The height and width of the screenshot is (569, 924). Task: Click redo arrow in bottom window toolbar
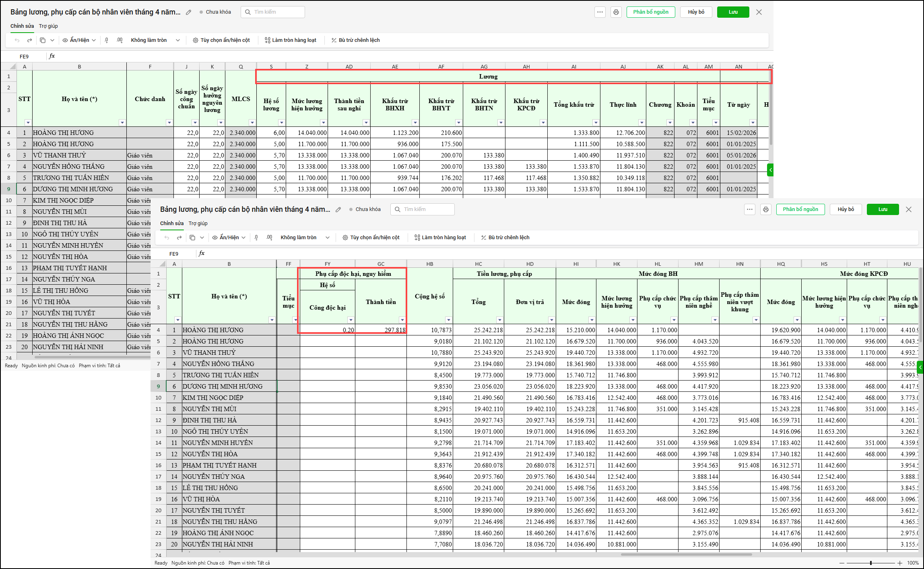click(x=179, y=238)
